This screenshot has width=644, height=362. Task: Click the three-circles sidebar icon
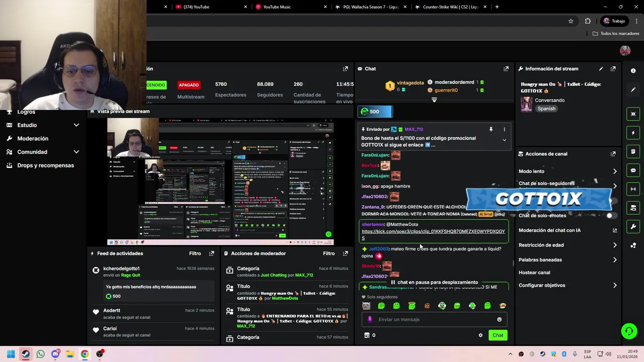[x=633, y=245]
